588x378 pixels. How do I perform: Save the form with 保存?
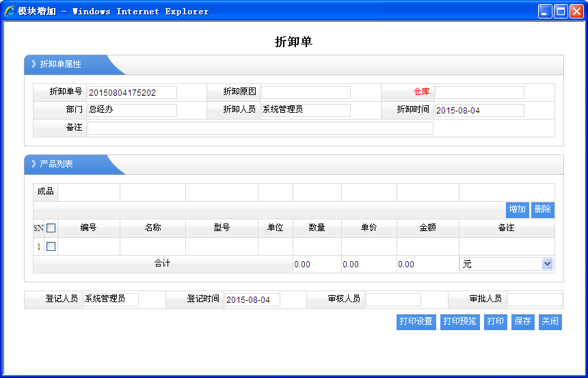tap(523, 321)
